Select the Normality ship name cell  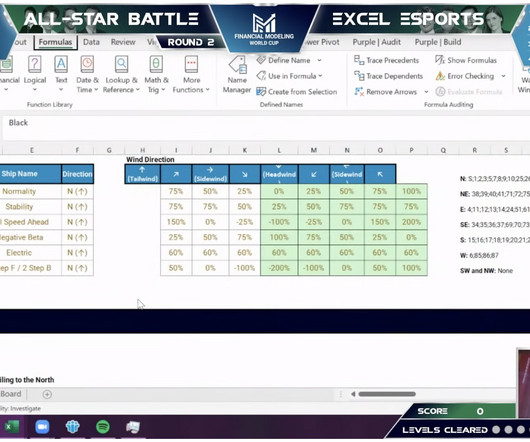pos(30,191)
